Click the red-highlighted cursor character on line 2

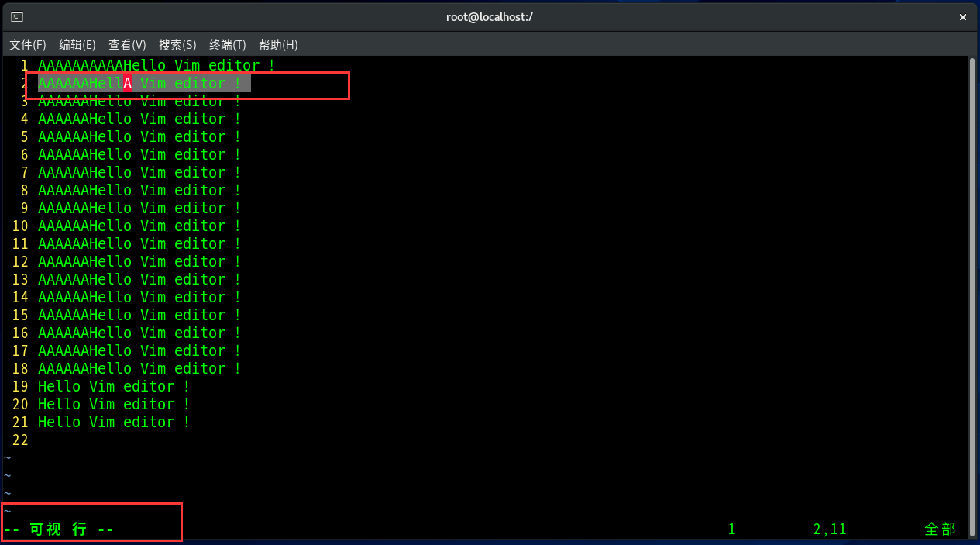tap(128, 84)
